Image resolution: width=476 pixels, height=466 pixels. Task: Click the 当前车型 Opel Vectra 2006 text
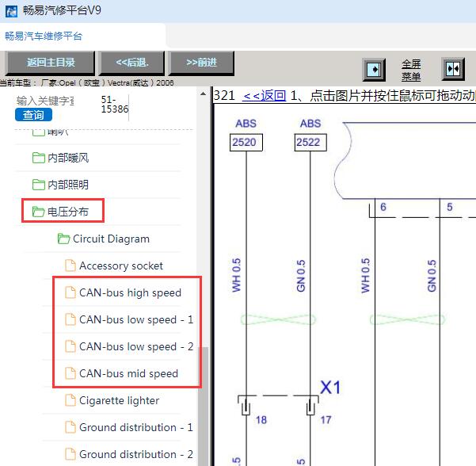pos(87,82)
